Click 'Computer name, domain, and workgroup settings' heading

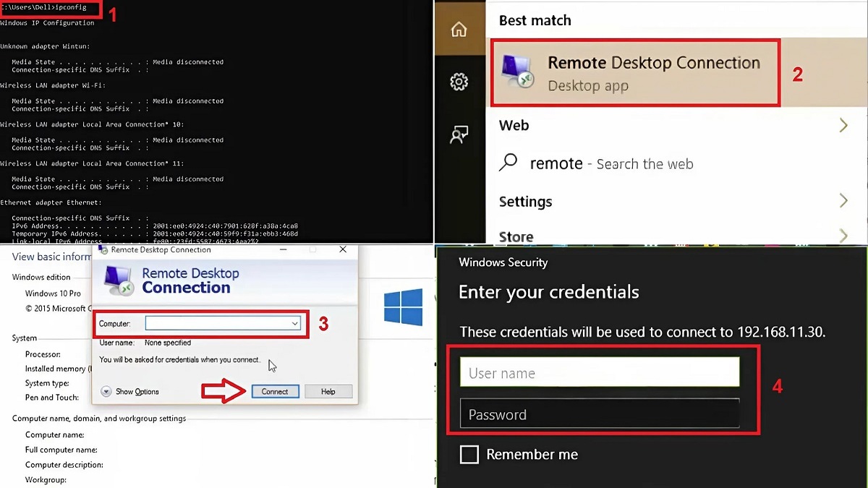(x=99, y=419)
